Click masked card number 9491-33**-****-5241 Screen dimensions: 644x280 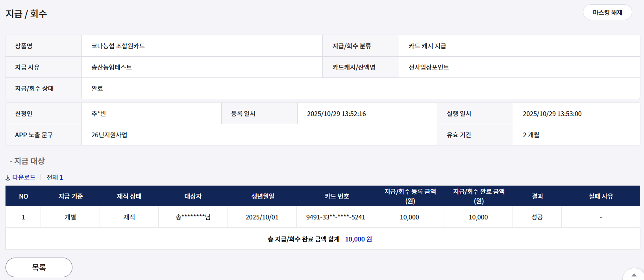pos(336,217)
